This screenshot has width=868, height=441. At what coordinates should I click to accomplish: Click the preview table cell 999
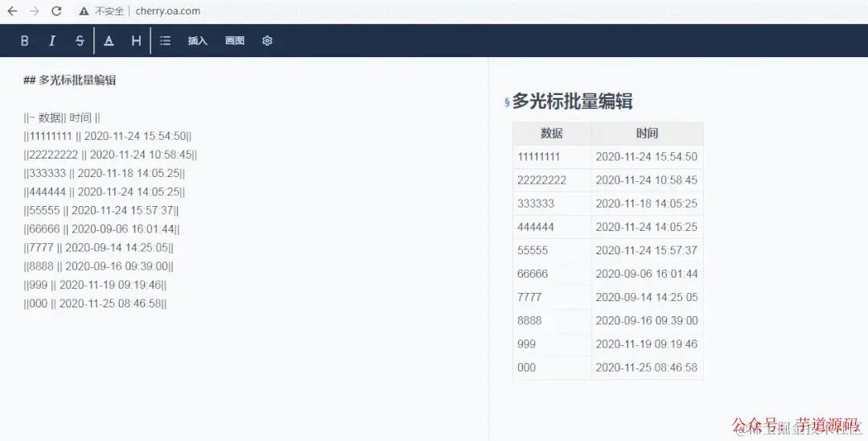(x=552, y=344)
